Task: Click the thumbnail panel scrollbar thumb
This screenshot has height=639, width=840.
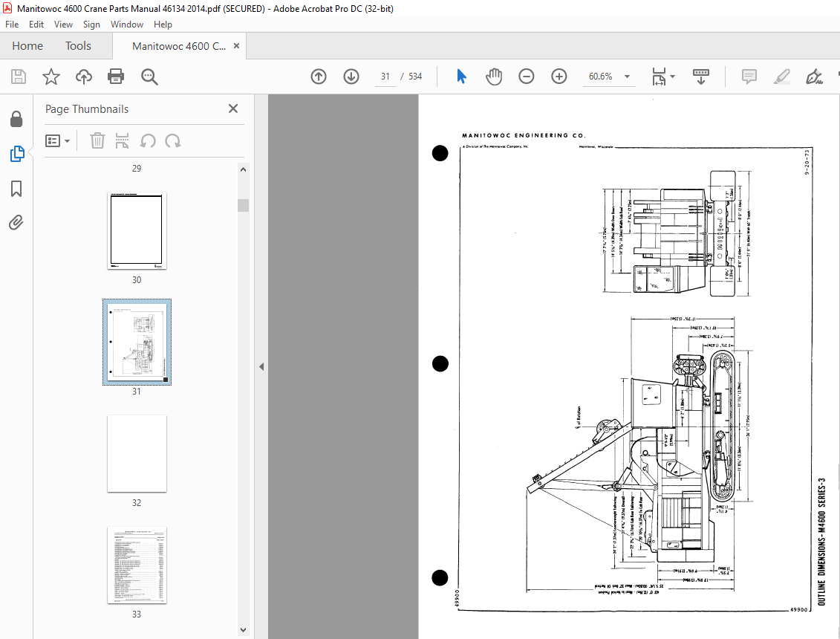Action: 243,205
